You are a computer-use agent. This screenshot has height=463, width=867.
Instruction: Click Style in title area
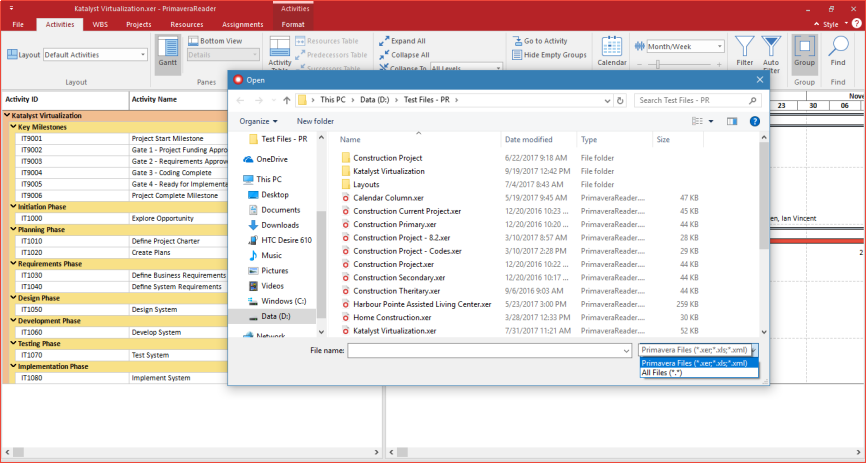(831, 24)
